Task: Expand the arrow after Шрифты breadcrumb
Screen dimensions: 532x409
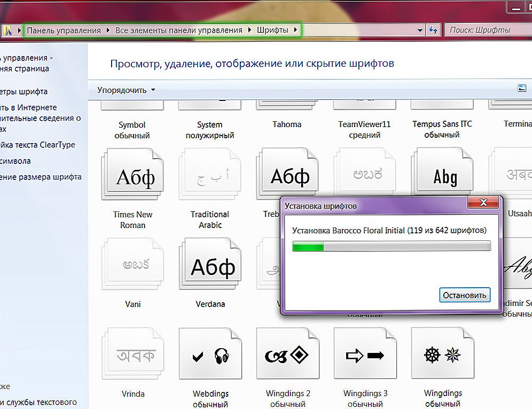Action: (x=295, y=30)
